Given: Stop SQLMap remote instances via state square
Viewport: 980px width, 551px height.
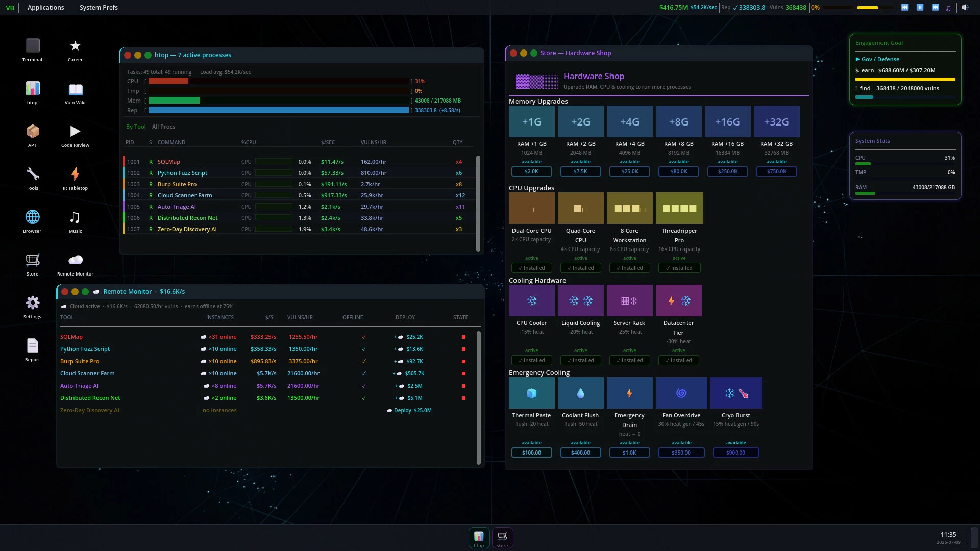Looking at the screenshot, I should (x=463, y=337).
